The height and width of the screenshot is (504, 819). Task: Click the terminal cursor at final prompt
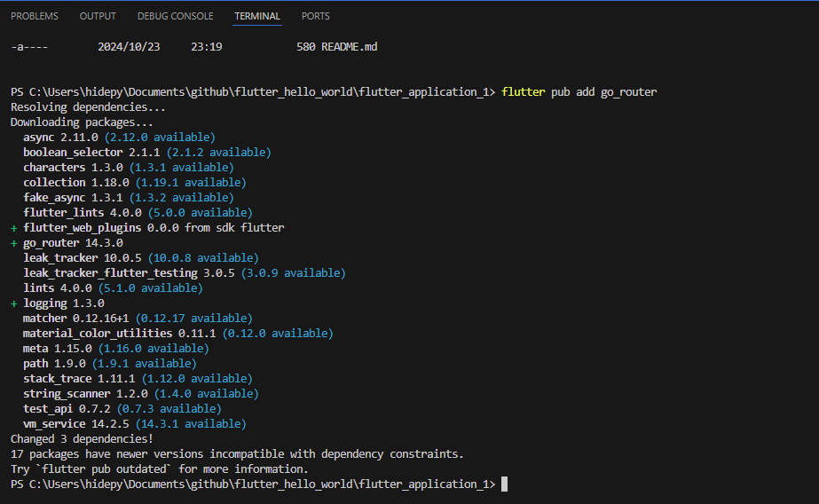505,484
